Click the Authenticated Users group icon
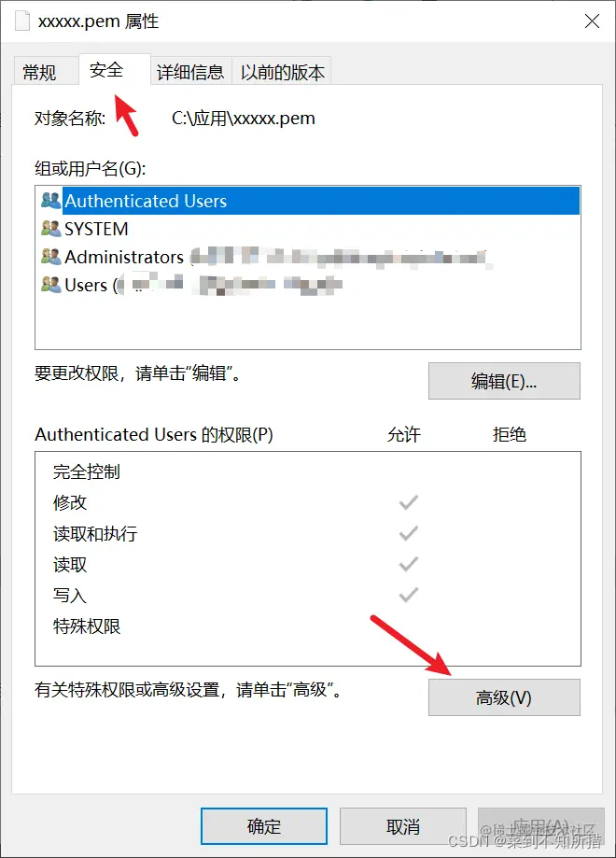 pyautogui.click(x=51, y=201)
